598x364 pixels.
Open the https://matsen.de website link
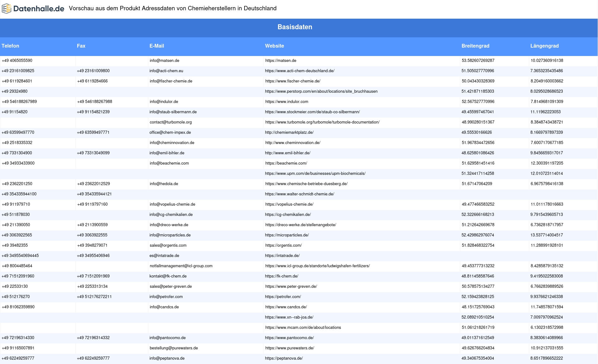(281, 61)
